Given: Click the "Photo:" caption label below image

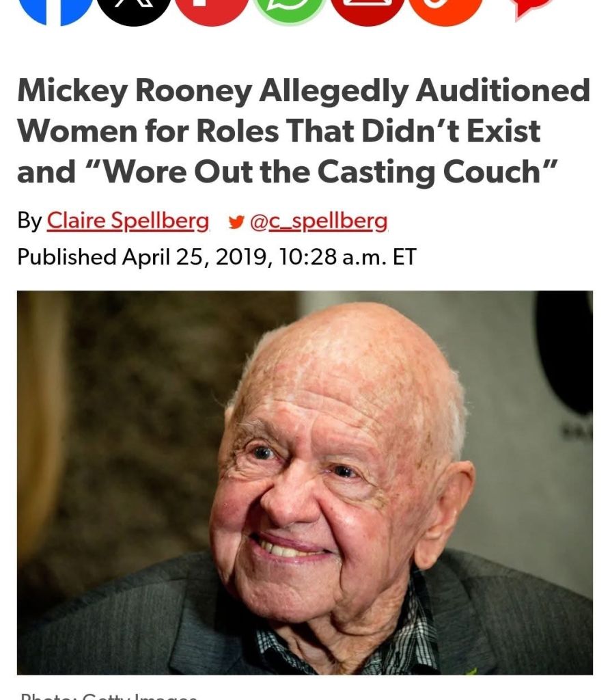Looking at the screenshot, I should [48, 697].
